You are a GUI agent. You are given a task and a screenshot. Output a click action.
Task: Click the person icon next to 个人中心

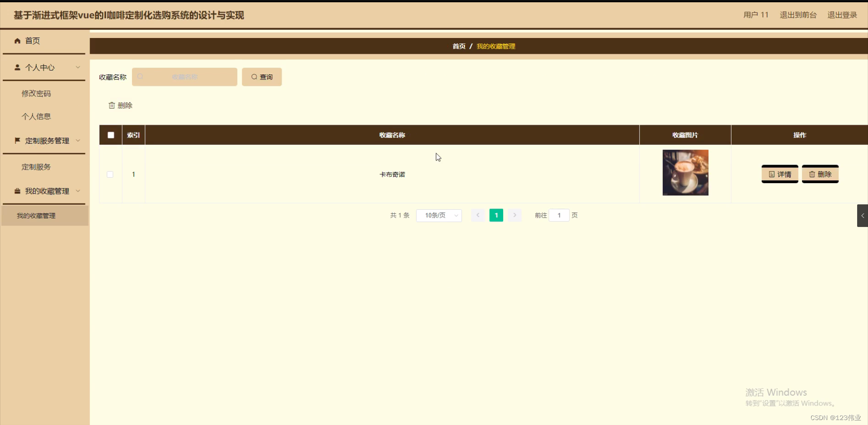pyautogui.click(x=17, y=67)
